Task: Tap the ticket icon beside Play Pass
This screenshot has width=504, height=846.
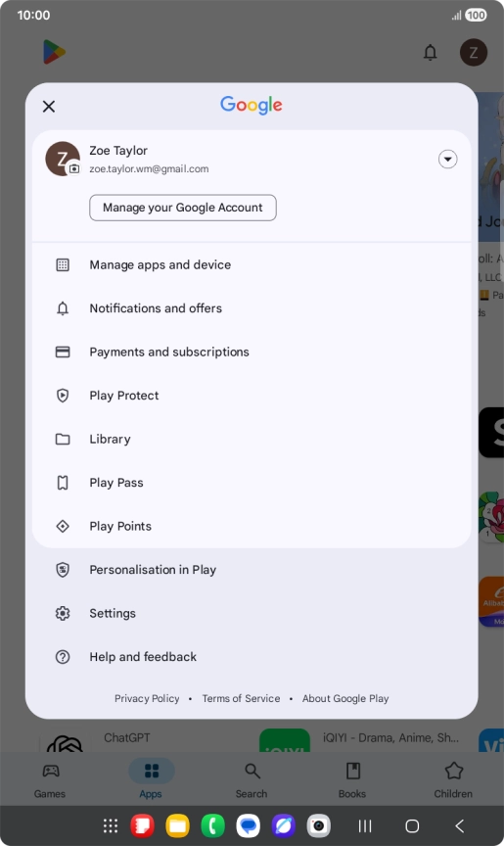Action: [63, 483]
